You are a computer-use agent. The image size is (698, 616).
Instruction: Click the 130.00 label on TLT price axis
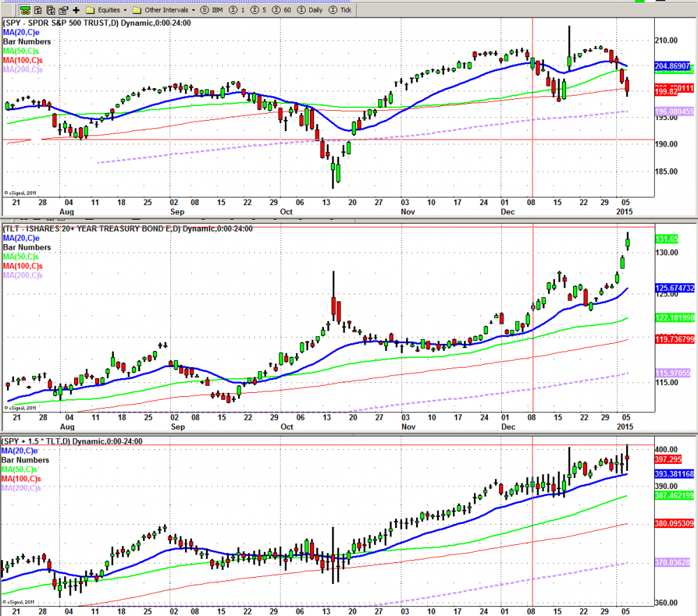coord(667,253)
